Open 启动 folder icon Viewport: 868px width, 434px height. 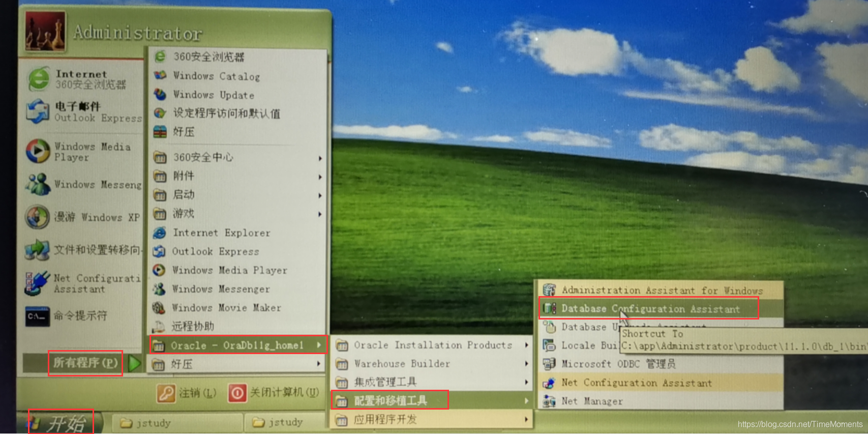click(160, 195)
